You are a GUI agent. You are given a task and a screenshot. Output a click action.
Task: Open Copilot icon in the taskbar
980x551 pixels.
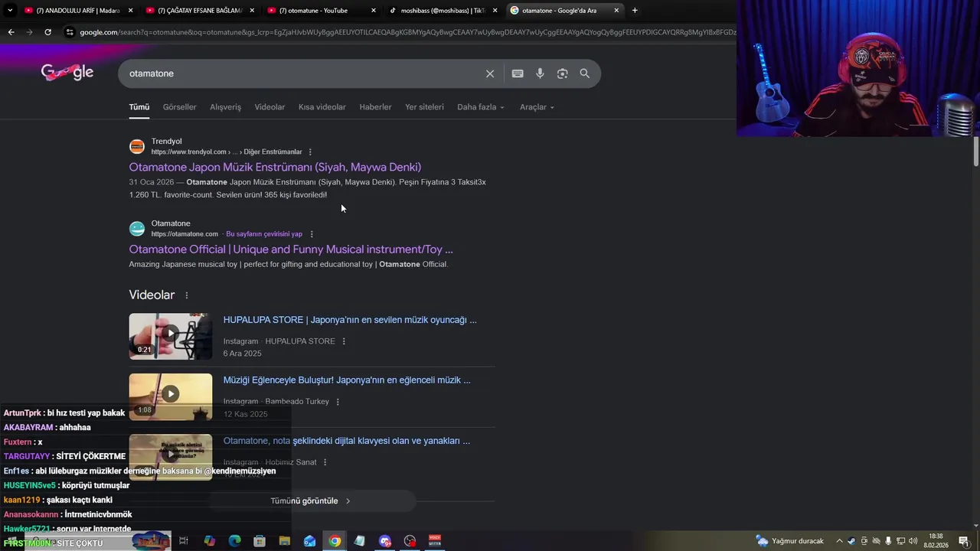coord(209,541)
